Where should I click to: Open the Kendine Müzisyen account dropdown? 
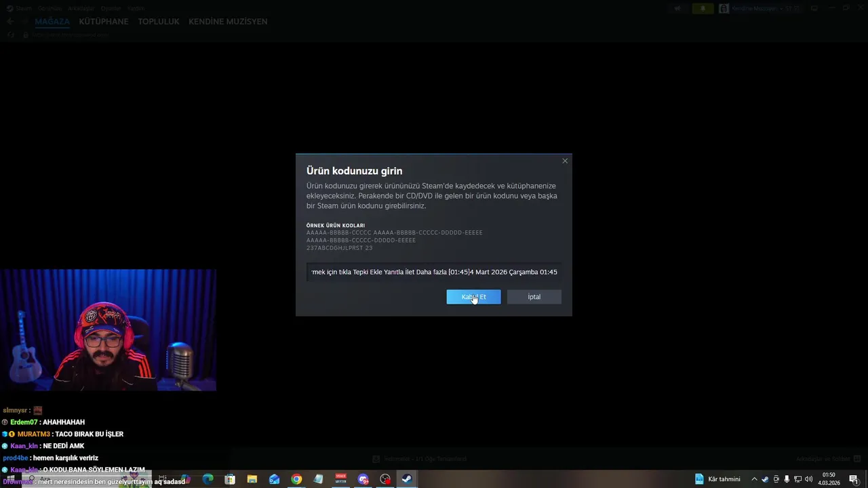[760, 8]
